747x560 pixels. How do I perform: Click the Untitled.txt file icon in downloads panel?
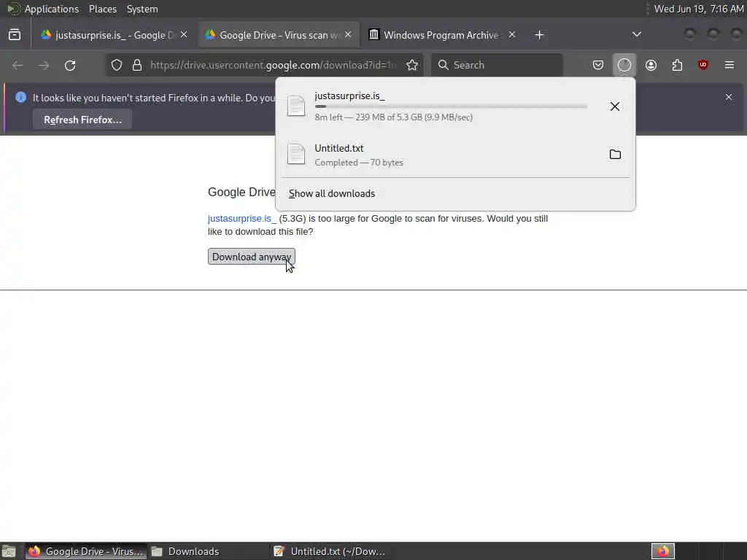[x=296, y=155]
